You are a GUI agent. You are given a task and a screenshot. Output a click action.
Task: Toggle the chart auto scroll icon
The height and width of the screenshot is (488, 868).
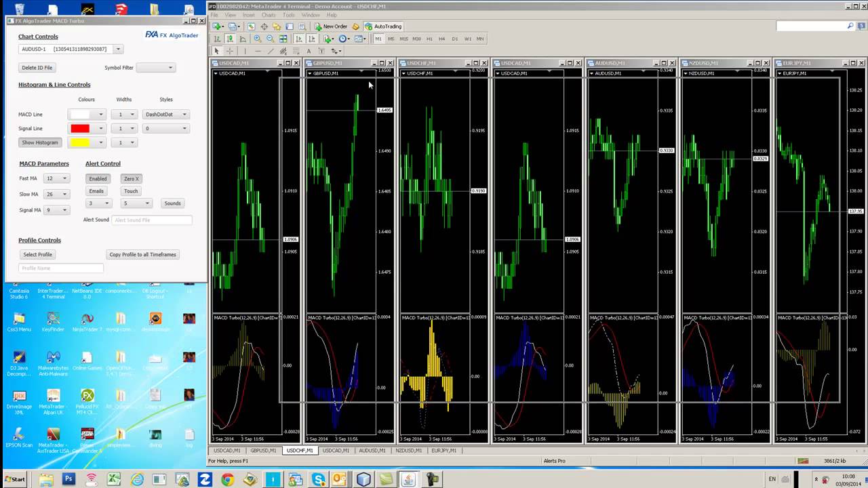click(299, 39)
